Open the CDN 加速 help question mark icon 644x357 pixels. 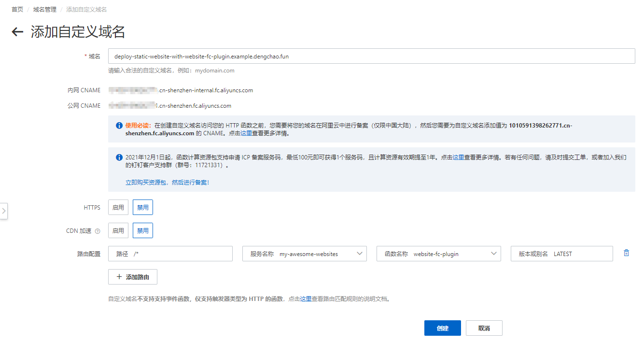[x=98, y=231]
